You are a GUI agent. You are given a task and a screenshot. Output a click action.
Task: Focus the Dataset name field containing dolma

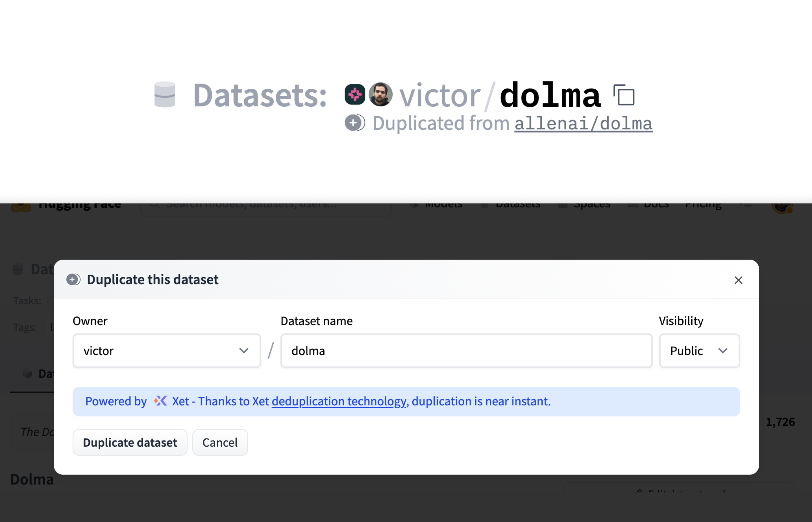click(466, 351)
